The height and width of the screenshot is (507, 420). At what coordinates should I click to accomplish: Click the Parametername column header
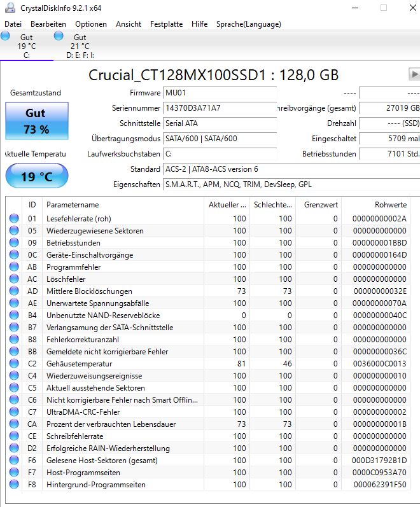(x=123, y=205)
